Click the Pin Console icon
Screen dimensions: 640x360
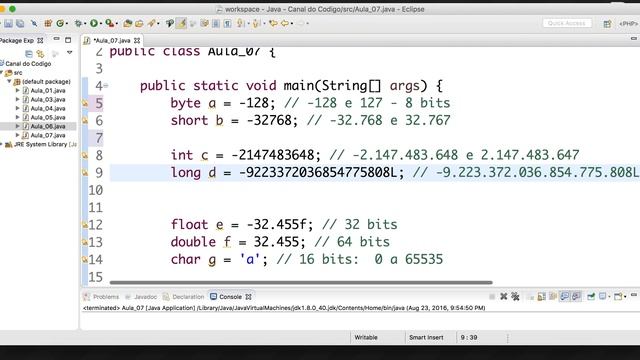(591, 297)
